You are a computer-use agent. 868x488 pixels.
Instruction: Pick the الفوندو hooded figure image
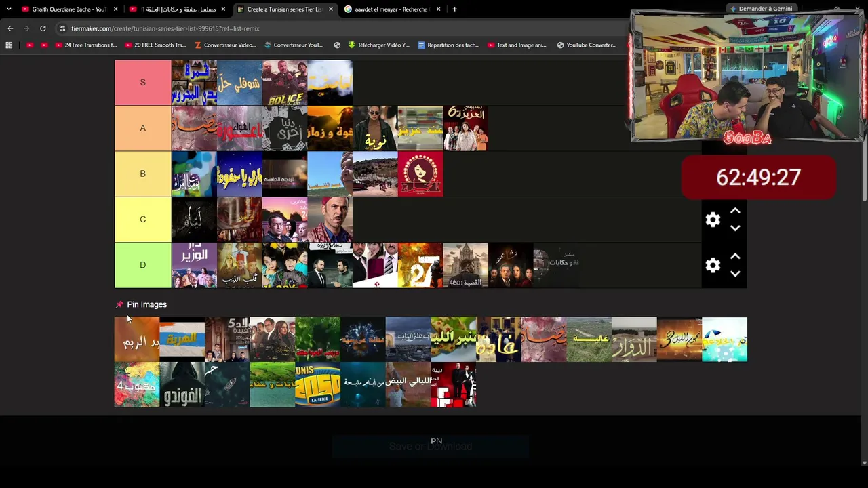tap(182, 384)
